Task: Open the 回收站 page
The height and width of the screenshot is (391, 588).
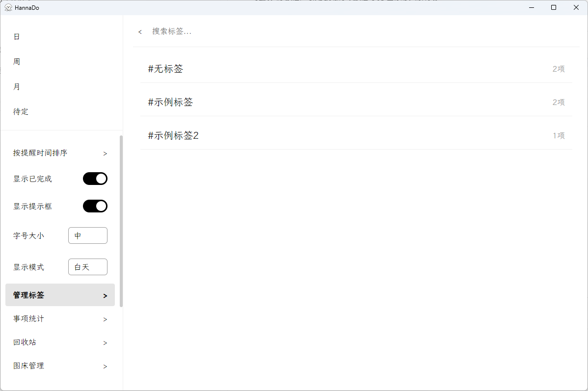Action: 59,342
